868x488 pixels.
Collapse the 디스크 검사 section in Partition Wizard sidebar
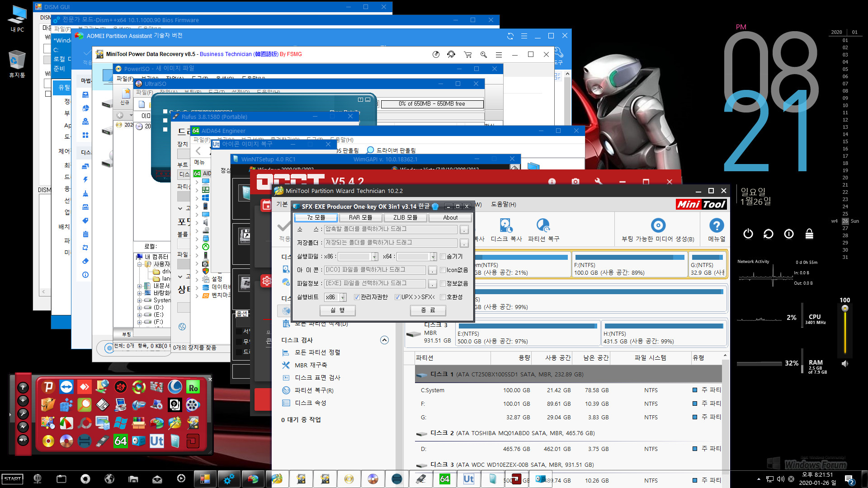pos(384,340)
